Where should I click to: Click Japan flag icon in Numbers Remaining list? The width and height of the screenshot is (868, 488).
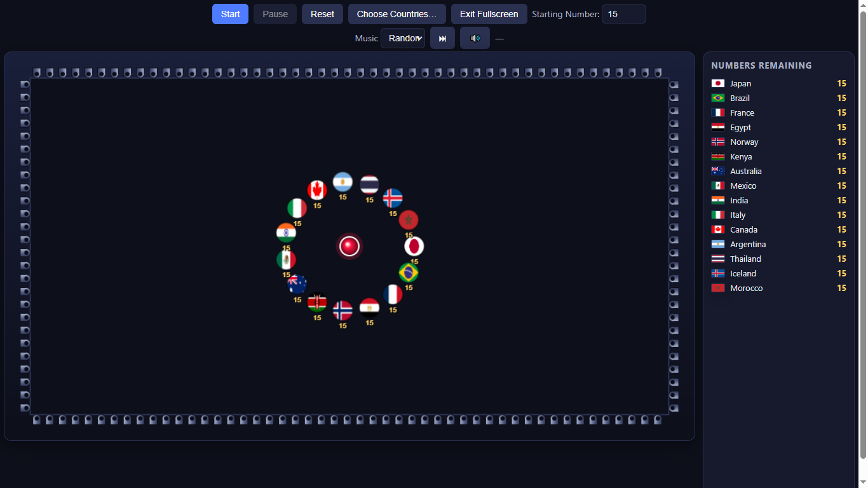coord(718,83)
